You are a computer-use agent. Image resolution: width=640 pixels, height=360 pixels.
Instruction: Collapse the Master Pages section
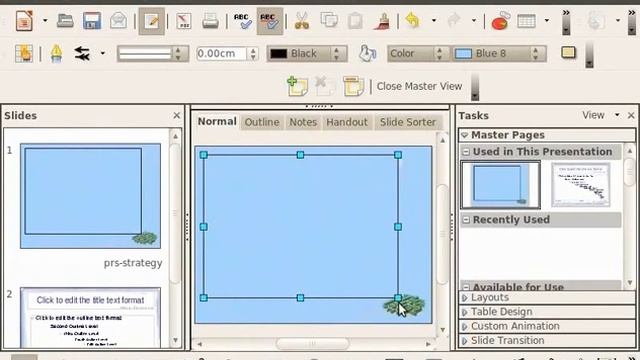(x=547, y=135)
